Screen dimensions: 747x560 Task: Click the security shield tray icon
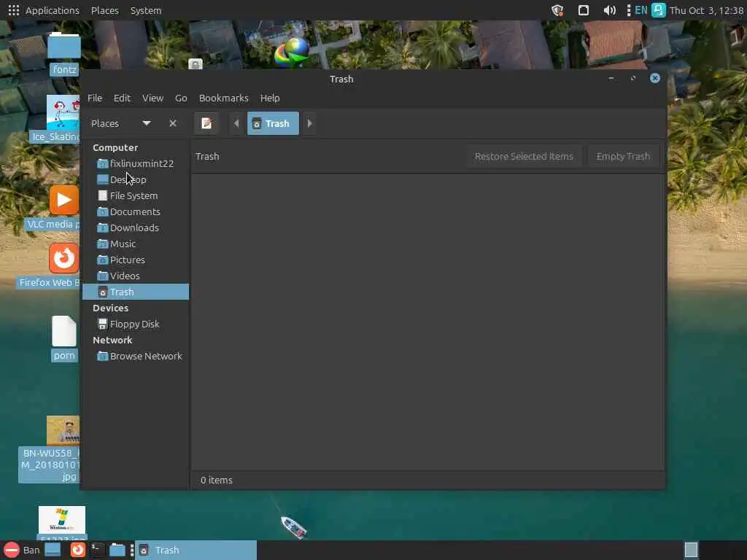[557, 10]
